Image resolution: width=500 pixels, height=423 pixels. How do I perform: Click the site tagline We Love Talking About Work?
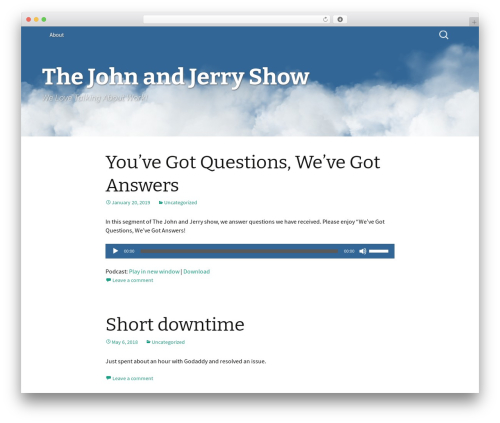(95, 98)
